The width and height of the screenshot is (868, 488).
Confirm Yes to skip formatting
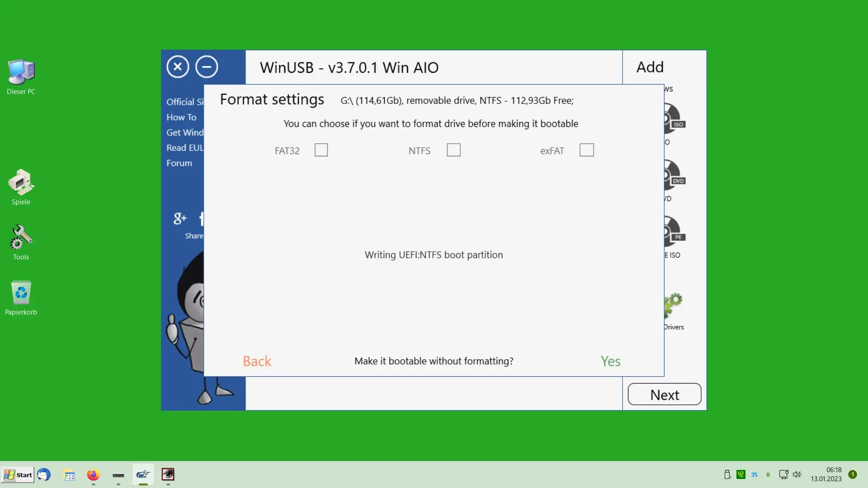[610, 361]
